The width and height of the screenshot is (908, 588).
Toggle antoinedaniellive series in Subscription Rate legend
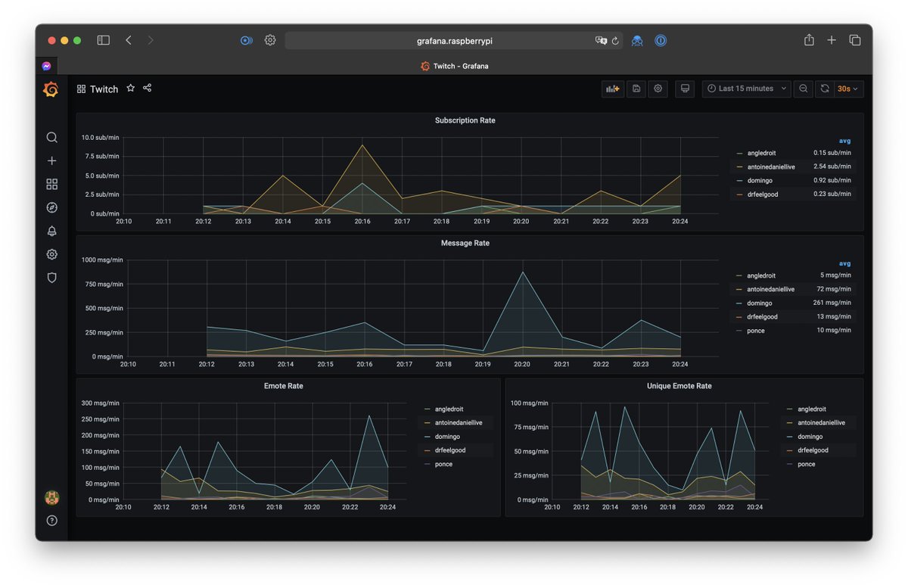[x=771, y=166]
